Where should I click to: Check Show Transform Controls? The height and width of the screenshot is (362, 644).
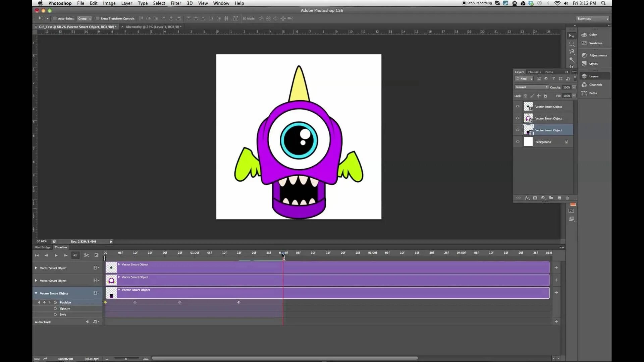click(x=98, y=18)
